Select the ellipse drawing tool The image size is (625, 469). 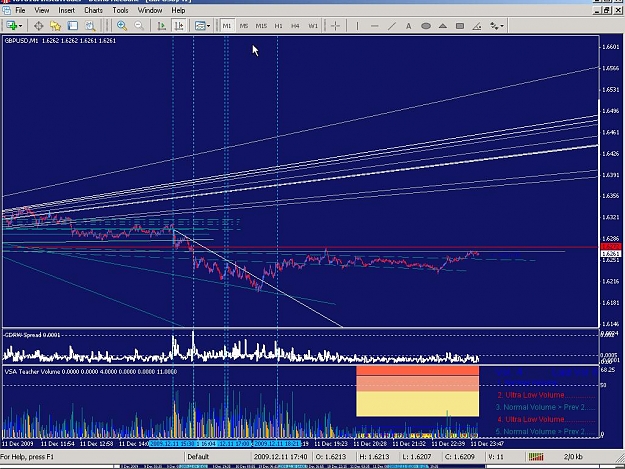tap(426, 26)
